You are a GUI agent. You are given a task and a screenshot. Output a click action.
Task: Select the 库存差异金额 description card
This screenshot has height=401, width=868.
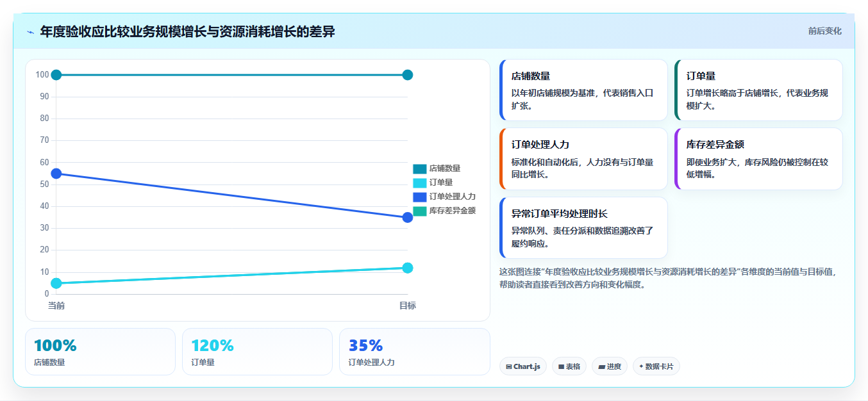coord(758,159)
